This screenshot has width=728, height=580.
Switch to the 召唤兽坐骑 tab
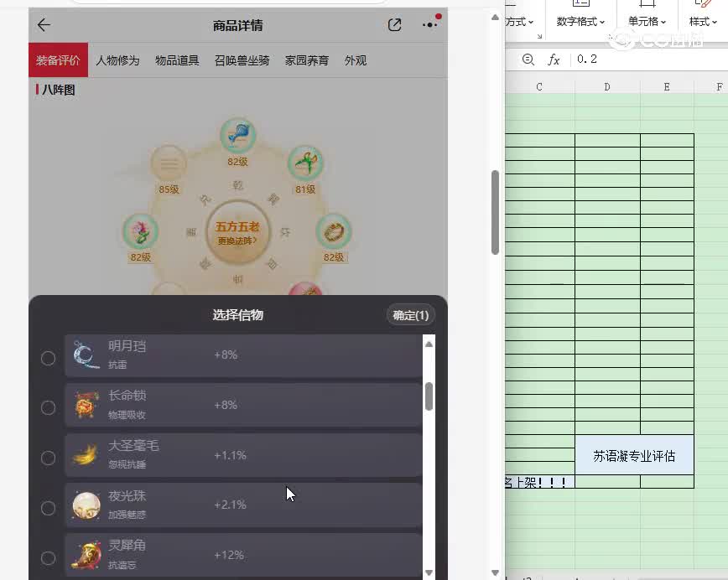click(242, 60)
